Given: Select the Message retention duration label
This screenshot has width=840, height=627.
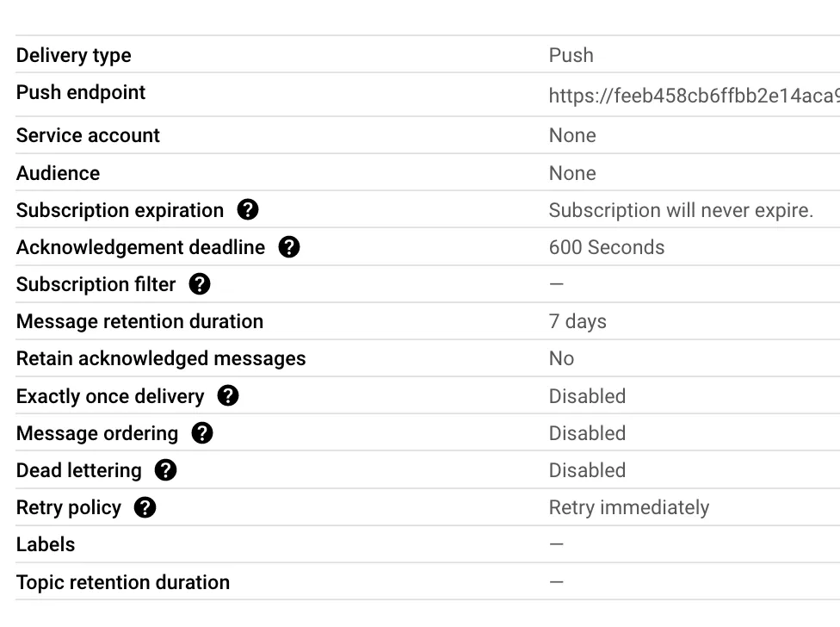Looking at the screenshot, I should pyautogui.click(x=139, y=321).
